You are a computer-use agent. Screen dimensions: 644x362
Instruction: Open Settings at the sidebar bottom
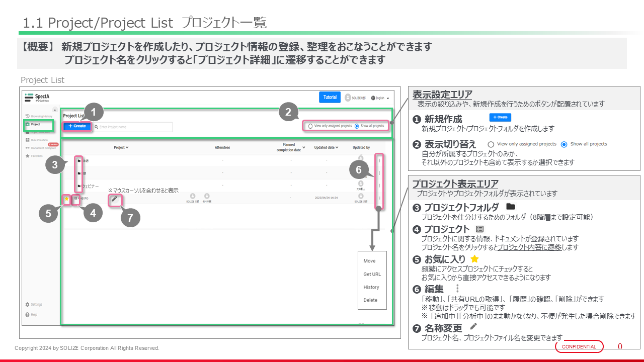click(36, 305)
